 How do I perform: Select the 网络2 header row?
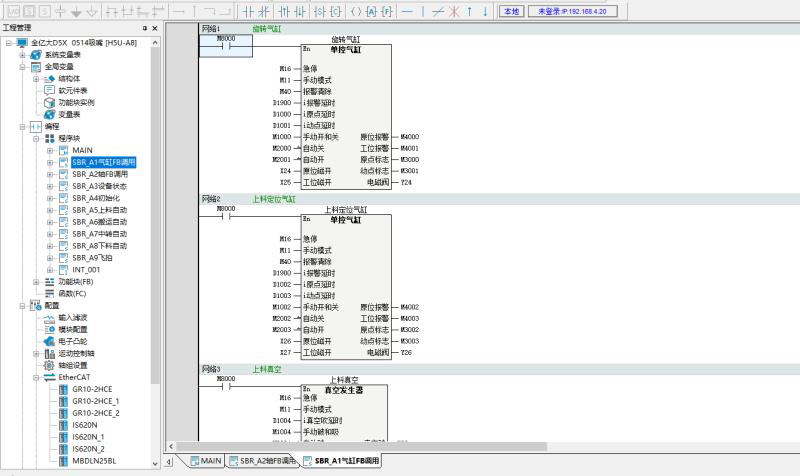click(500, 199)
